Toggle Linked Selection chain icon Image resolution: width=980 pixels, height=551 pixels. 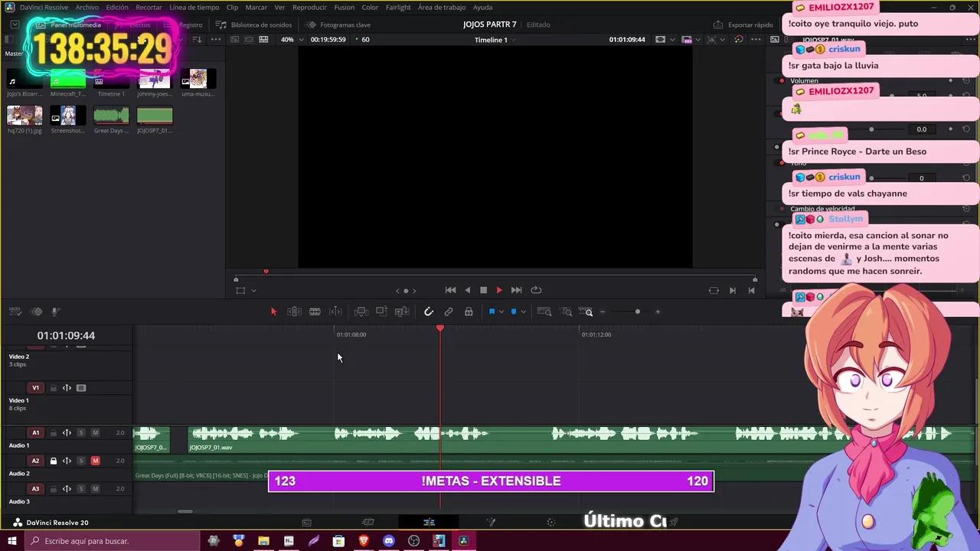coord(449,311)
